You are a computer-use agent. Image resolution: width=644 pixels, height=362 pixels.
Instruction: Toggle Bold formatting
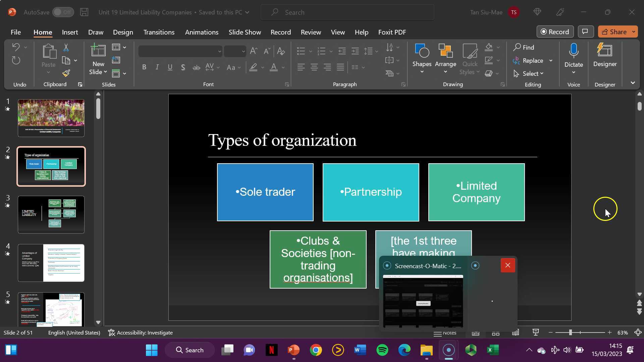tap(144, 67)
